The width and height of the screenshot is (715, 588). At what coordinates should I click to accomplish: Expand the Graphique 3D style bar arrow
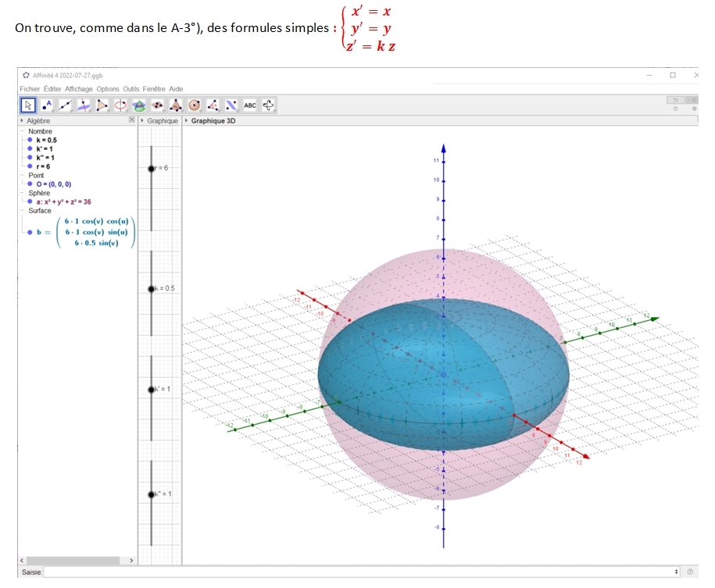coord(186,120)
